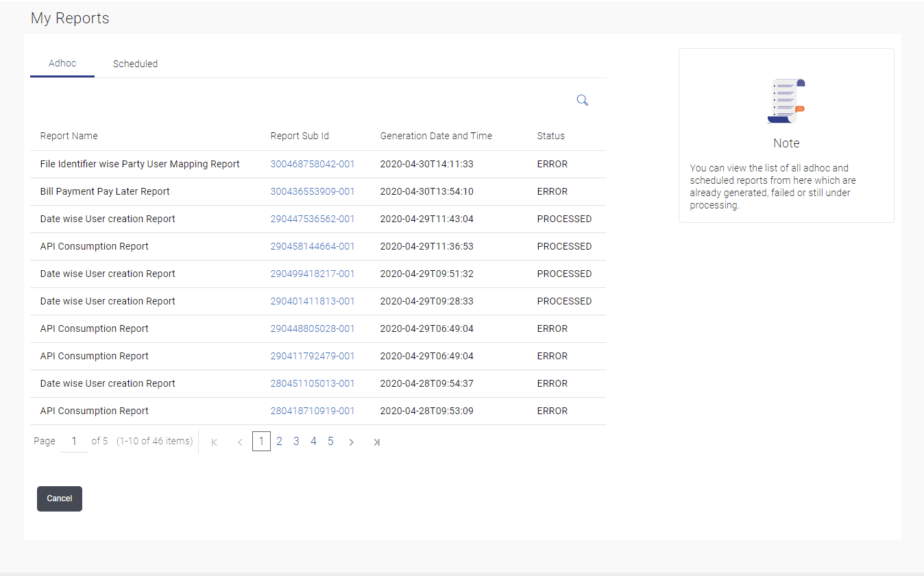Open report sub id 300468758042-001
The width and height of the screenshot is (924, 576).
tap(313, 164)
